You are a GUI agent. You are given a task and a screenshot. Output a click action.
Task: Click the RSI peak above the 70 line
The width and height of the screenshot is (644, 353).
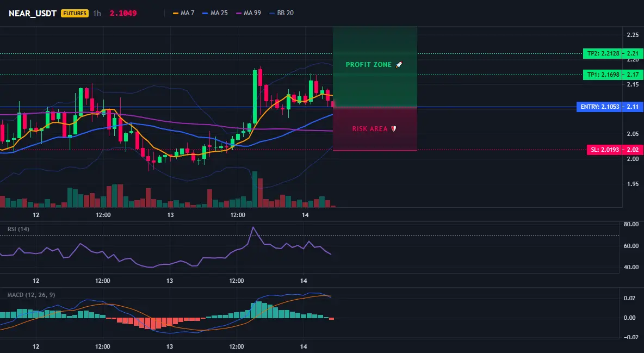(253, 228)
